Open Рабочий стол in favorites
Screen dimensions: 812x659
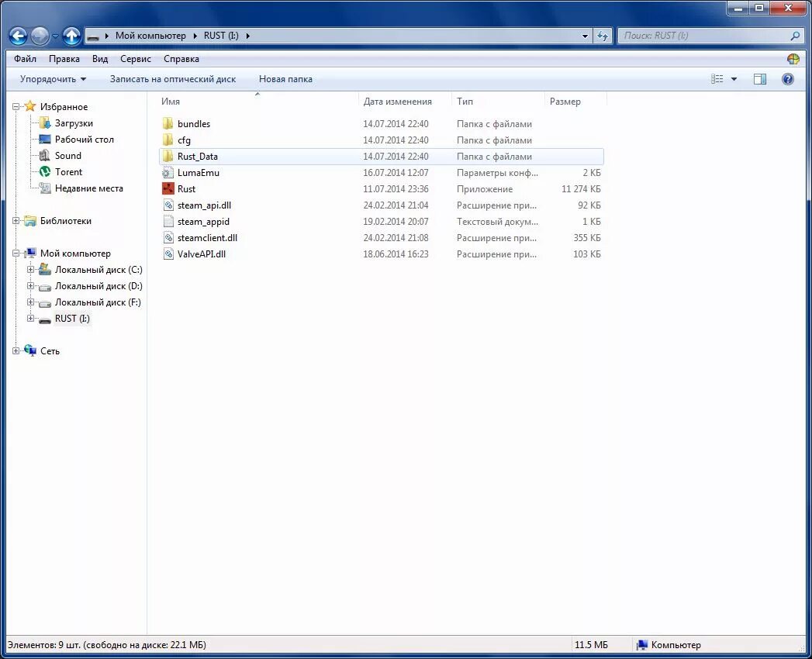84,140
